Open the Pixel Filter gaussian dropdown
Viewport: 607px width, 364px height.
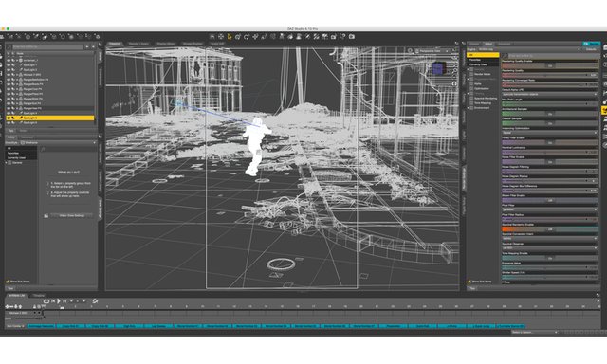[550, 209]
